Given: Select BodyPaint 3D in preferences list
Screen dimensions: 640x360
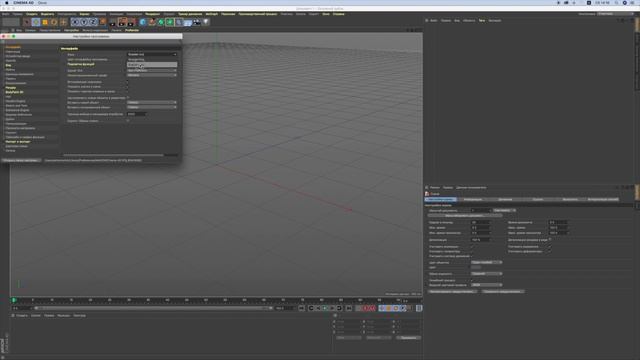Looking at the screenshot, I should point(15,92).
